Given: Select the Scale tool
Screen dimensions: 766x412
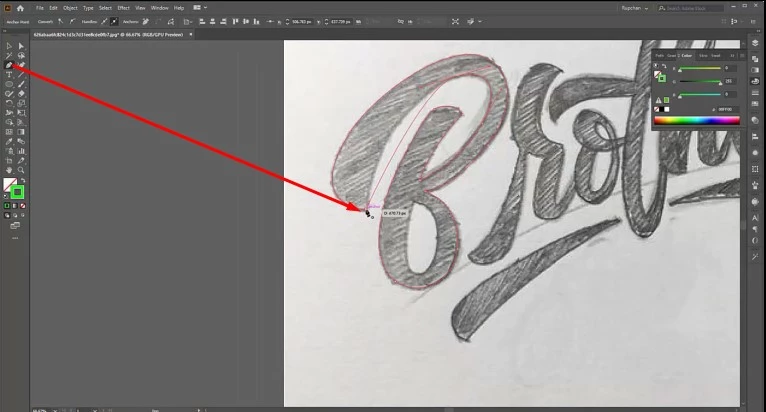Looking at the screenshot, I should (x=21, y=103).
